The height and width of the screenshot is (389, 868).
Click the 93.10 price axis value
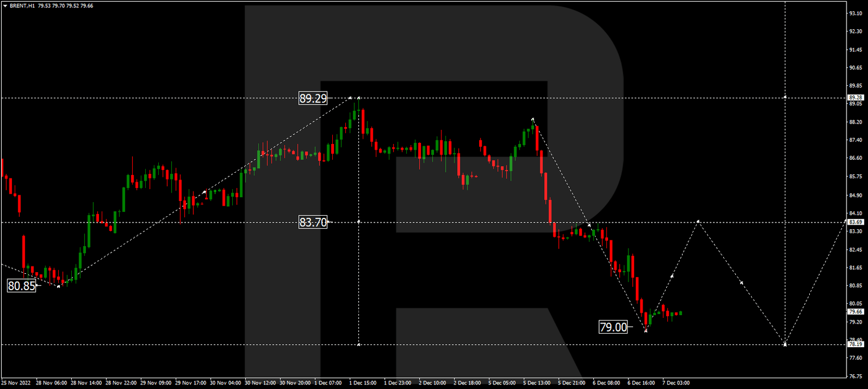point(855,13)
